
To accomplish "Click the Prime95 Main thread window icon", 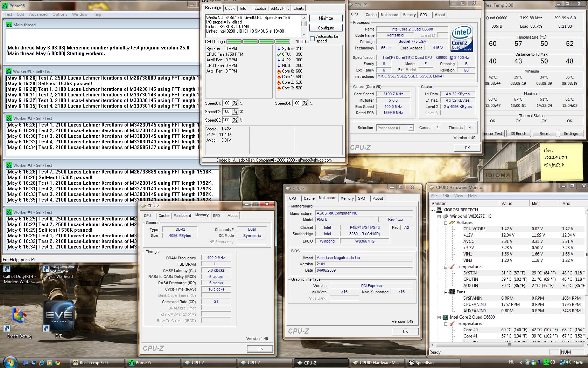I will 9,25.
